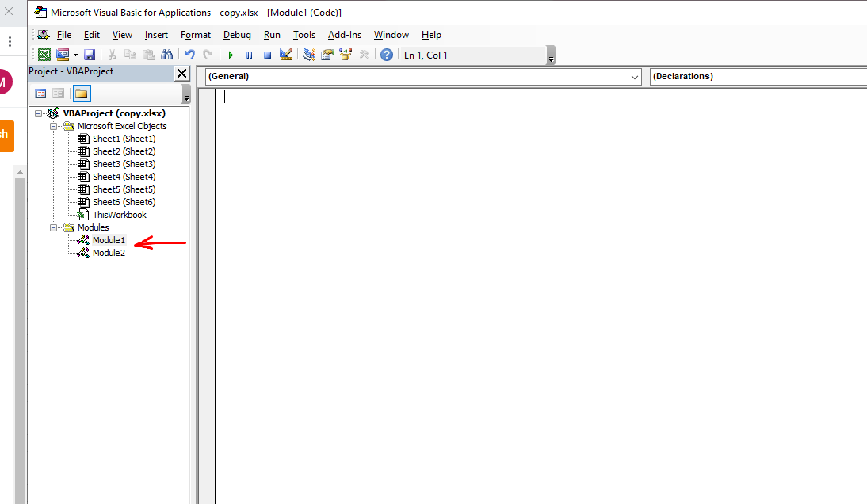Open VBA Help question mark icon
The image size is (867, 504).
[387, 55]
